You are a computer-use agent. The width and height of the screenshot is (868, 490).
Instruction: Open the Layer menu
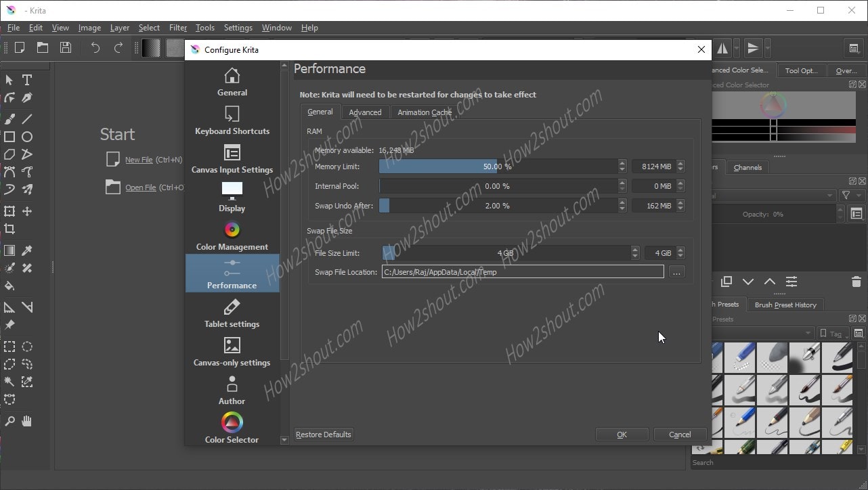[x=120, y=28]
